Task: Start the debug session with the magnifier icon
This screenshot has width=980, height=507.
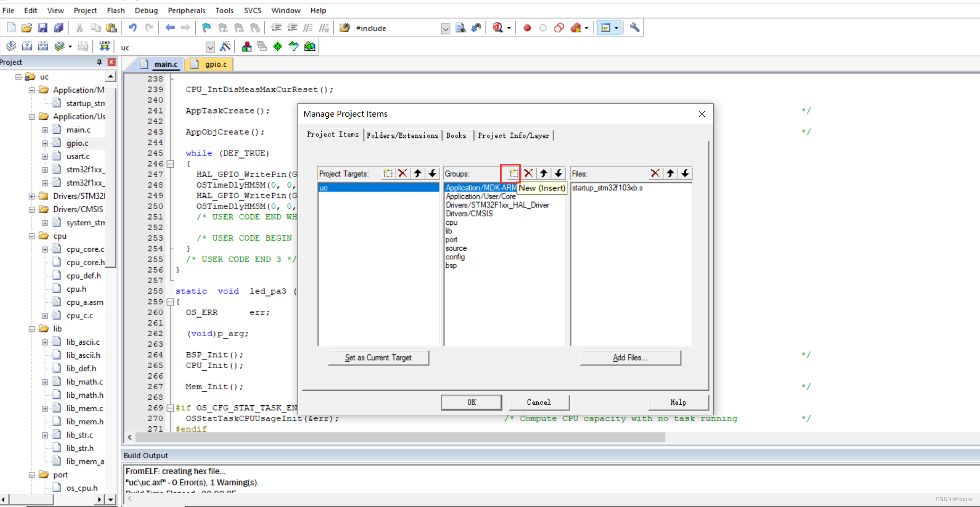Action: (x=497, y=28)
